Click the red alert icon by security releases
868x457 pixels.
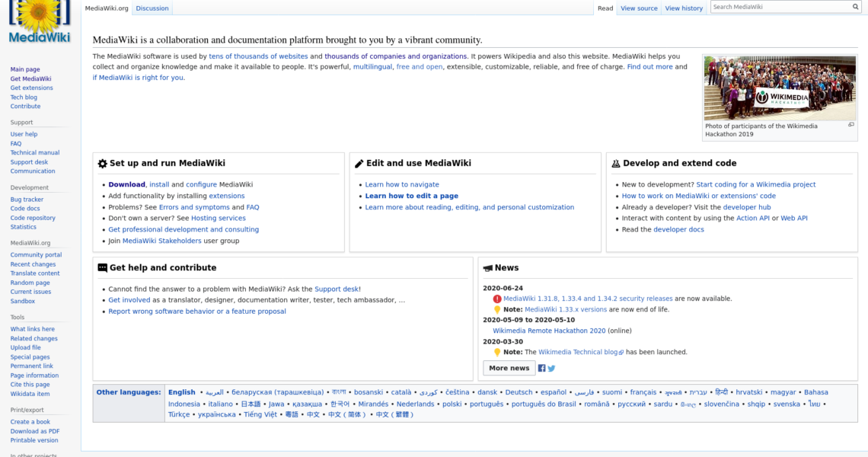click(x=497, y=299)
